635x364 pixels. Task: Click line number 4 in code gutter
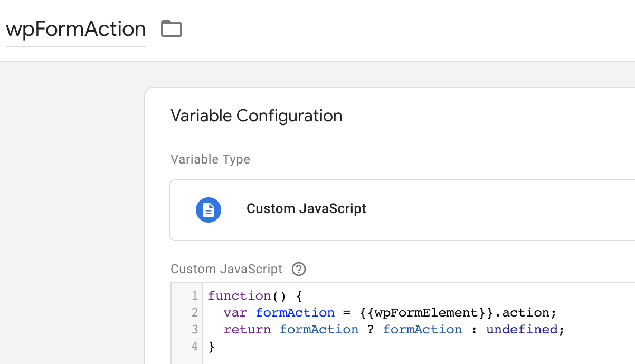(x=195, y=347)
